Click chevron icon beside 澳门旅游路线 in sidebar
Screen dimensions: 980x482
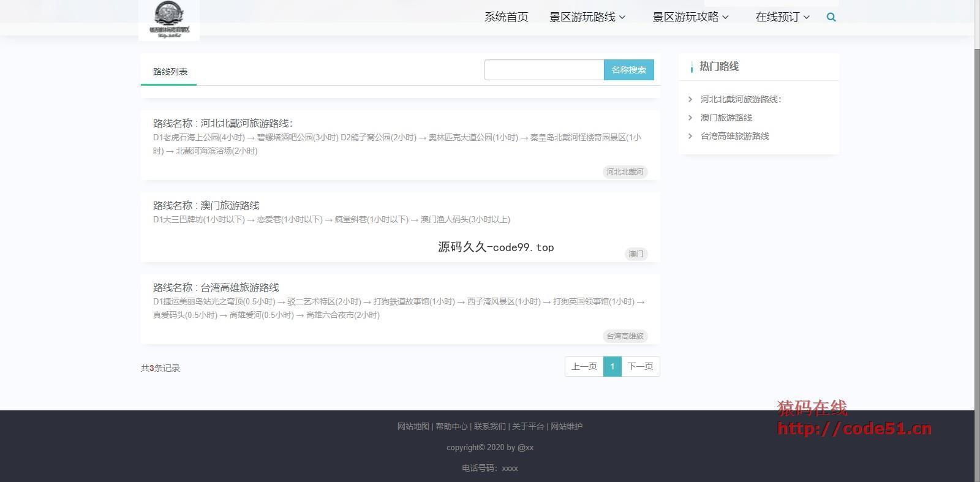tap(690, 118)
